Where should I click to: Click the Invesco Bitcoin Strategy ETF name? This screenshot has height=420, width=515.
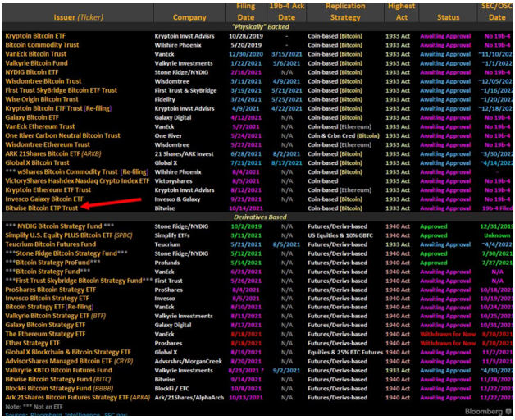coord(48,299)
